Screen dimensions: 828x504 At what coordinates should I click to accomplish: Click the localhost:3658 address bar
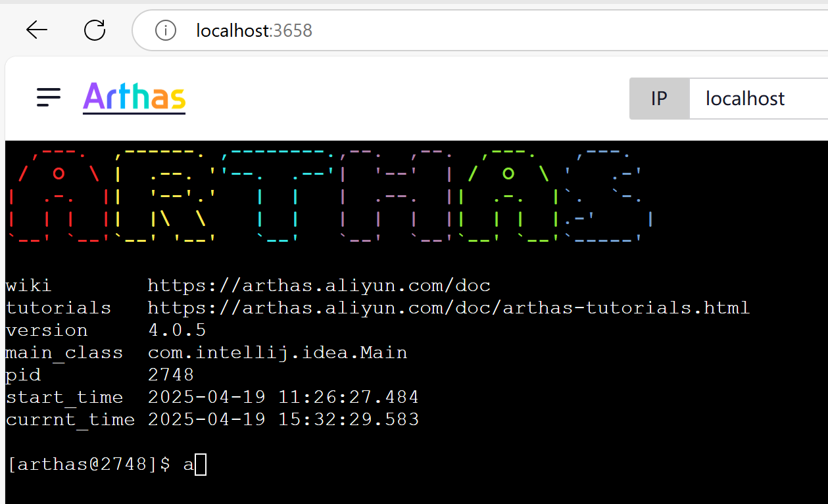(x=480, y=30)
